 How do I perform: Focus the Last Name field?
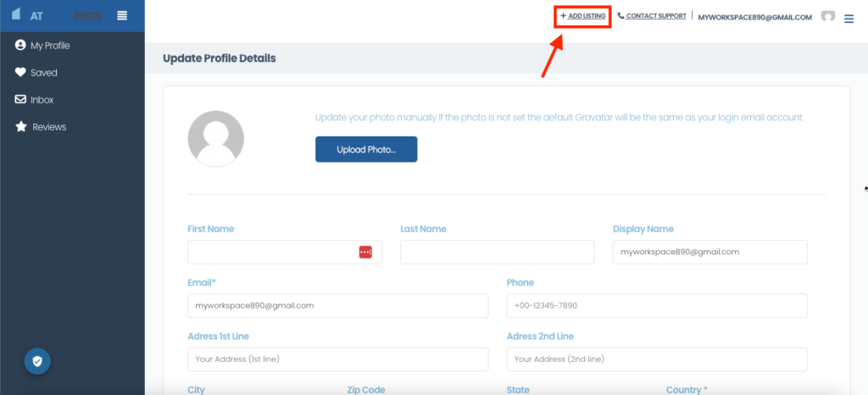pyautogui.click(x=497, y=252)
